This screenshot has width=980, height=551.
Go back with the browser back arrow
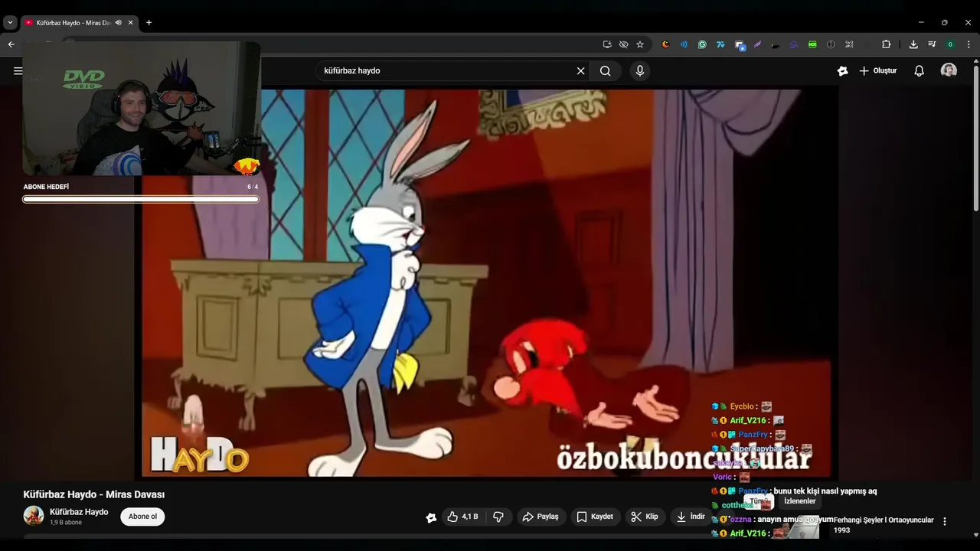point(11,44)
